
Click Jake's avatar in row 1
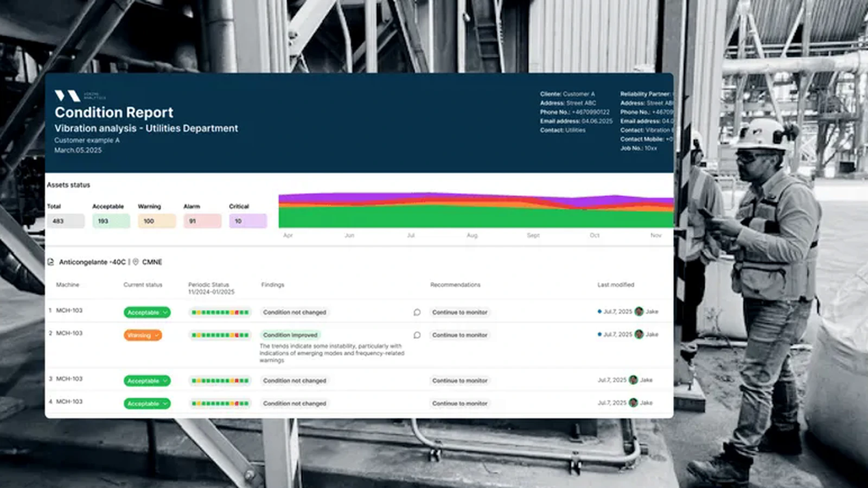tap(639, 311)
